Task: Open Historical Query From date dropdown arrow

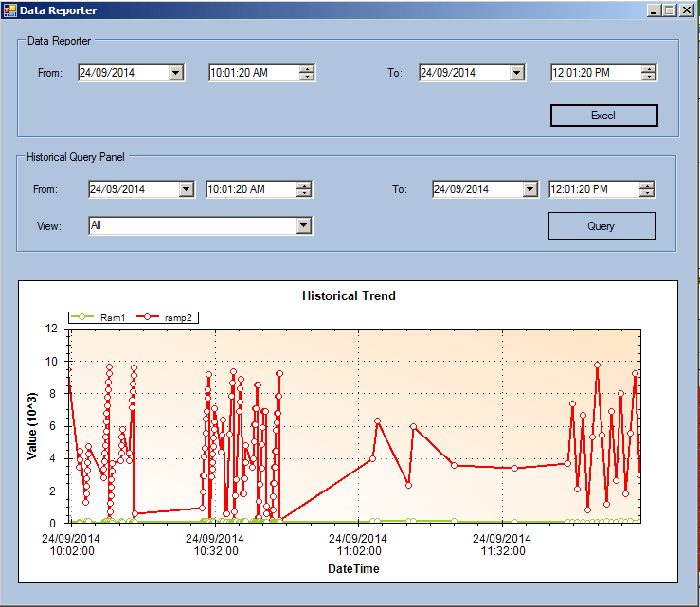Action: click(187, 189)
